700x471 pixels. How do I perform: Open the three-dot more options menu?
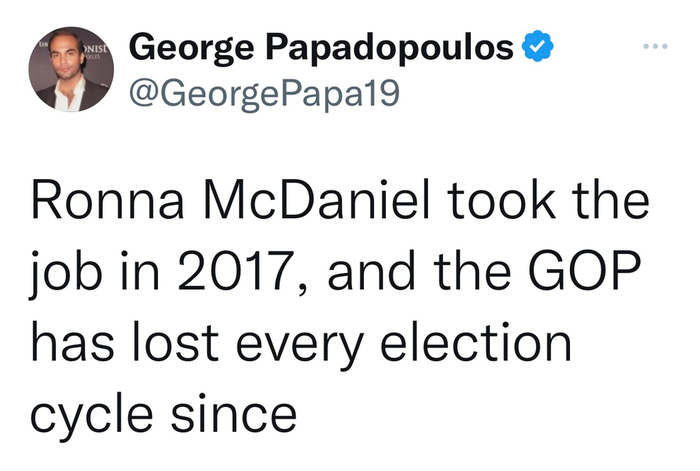(653, 47)
